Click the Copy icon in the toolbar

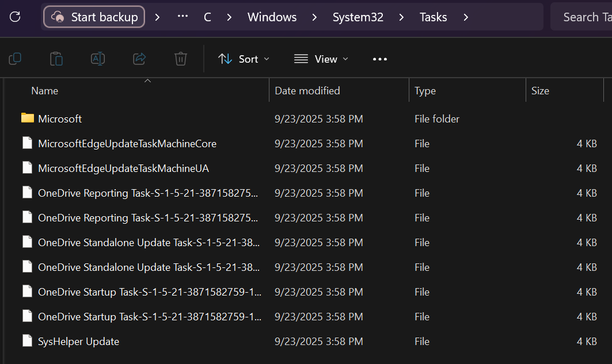[x=15, y=58]
